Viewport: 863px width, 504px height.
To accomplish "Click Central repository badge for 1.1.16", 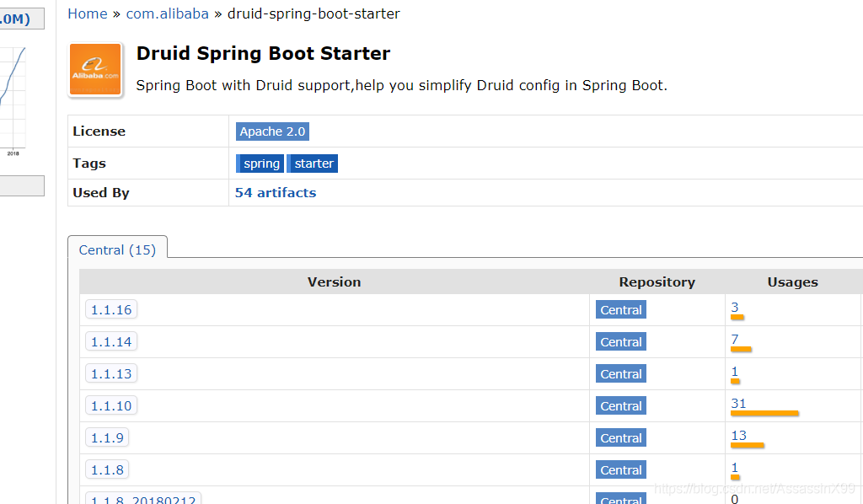I will pos(621,310).
